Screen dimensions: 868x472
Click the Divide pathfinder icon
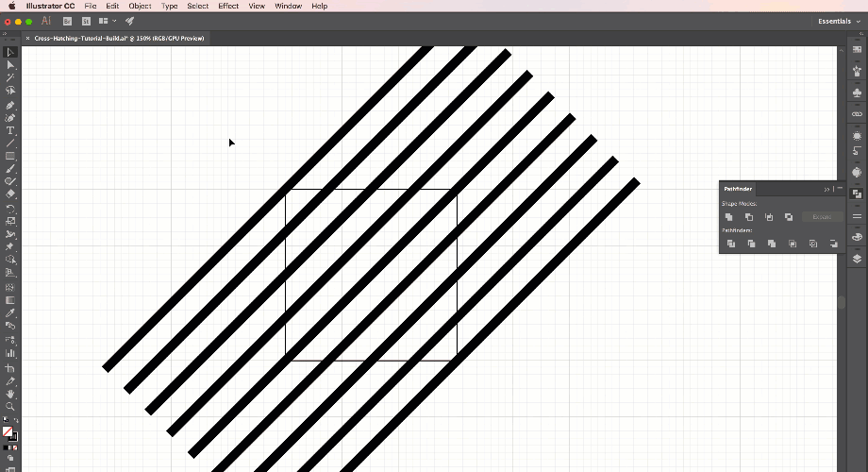point(730,244)
